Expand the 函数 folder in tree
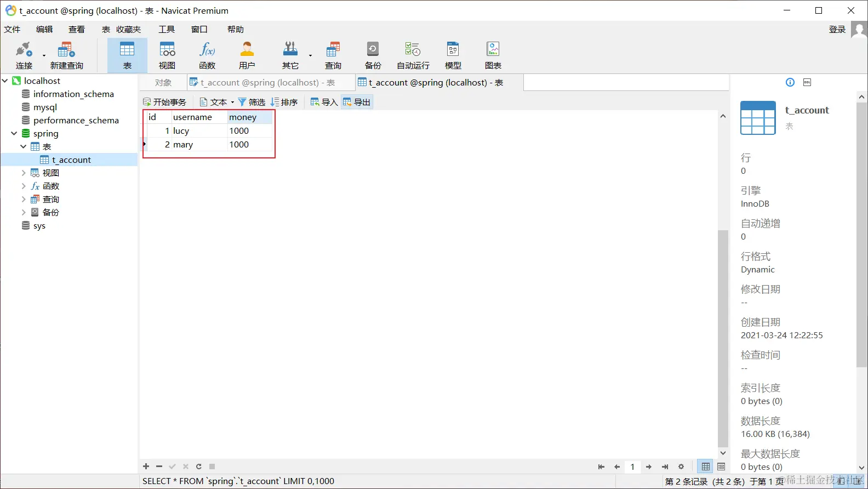868x489 pixels. (x=24, y=186)
